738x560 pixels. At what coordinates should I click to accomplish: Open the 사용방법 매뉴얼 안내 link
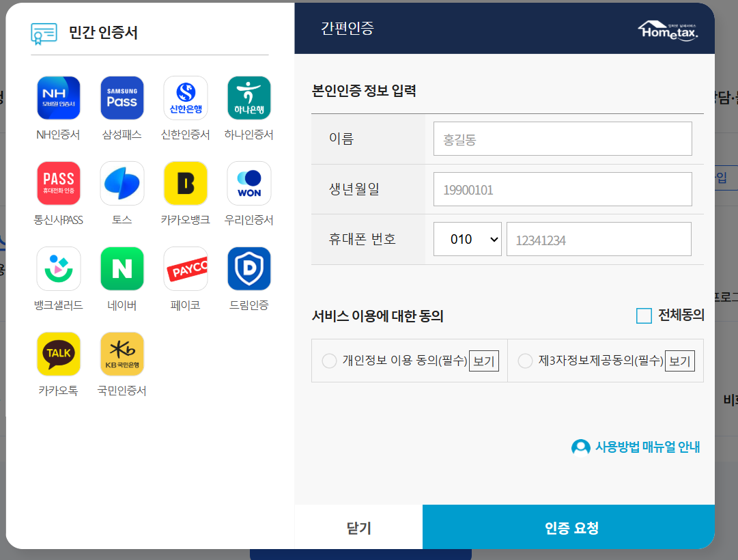[647, 447]
